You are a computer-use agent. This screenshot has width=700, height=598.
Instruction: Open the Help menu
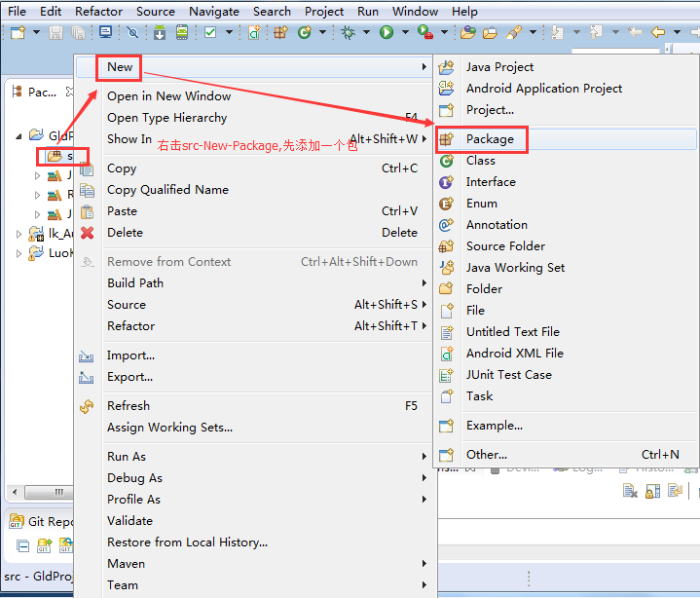pos(464,11)
